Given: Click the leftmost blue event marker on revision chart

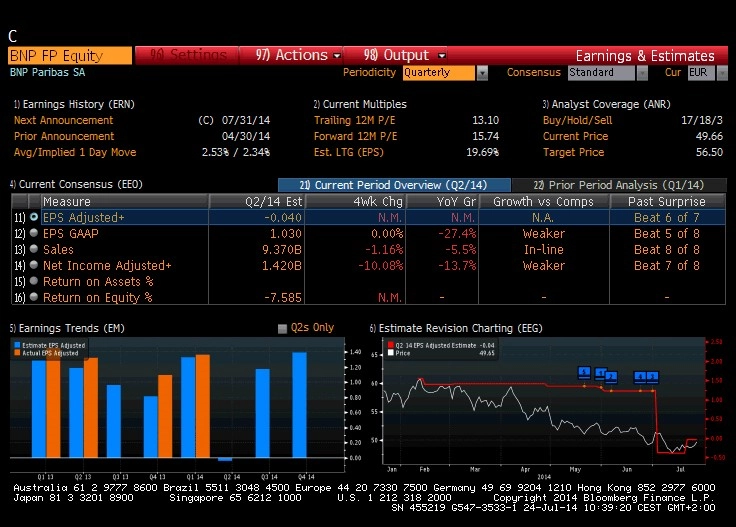Looking at the screenshot, I should (x=584, y=373).
